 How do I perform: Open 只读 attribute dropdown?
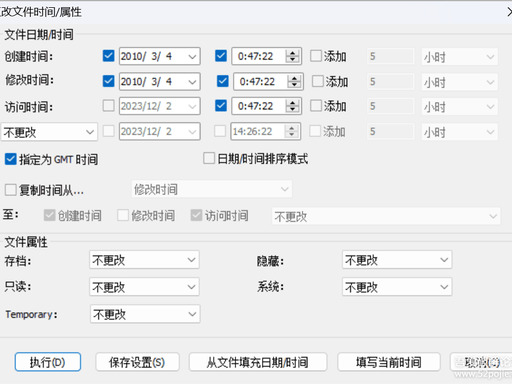pos(144,287)
